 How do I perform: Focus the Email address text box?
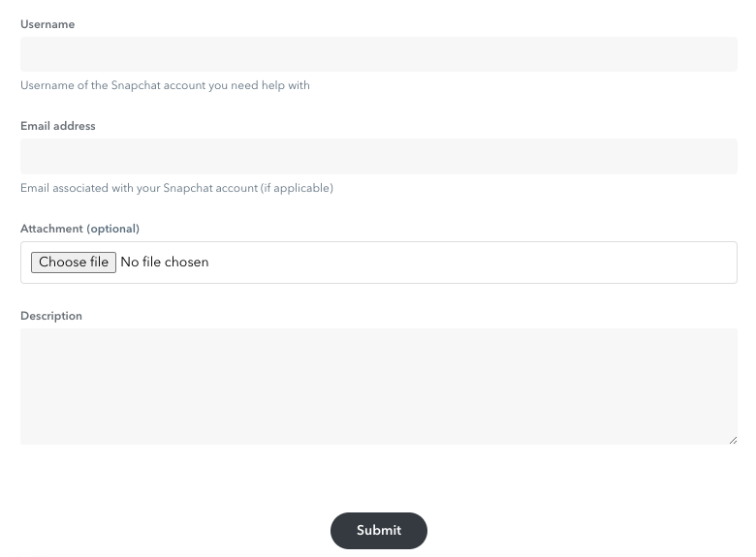tap(378, 156)
